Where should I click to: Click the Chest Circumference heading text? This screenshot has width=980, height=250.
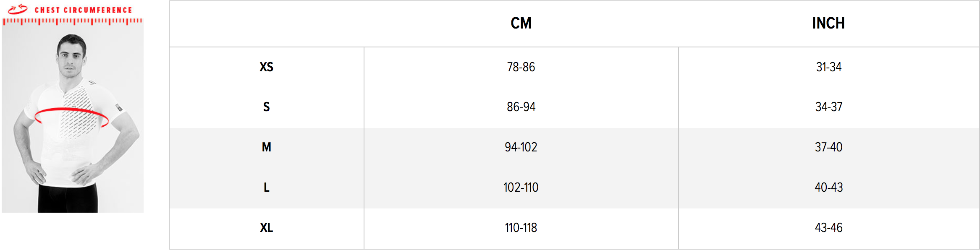[x=83, y=10]
